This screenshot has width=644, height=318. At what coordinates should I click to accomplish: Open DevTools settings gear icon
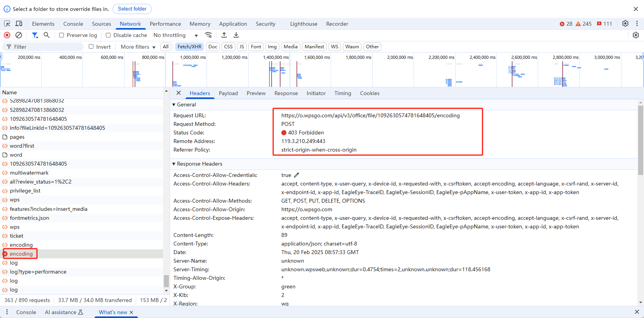point(625,24)
